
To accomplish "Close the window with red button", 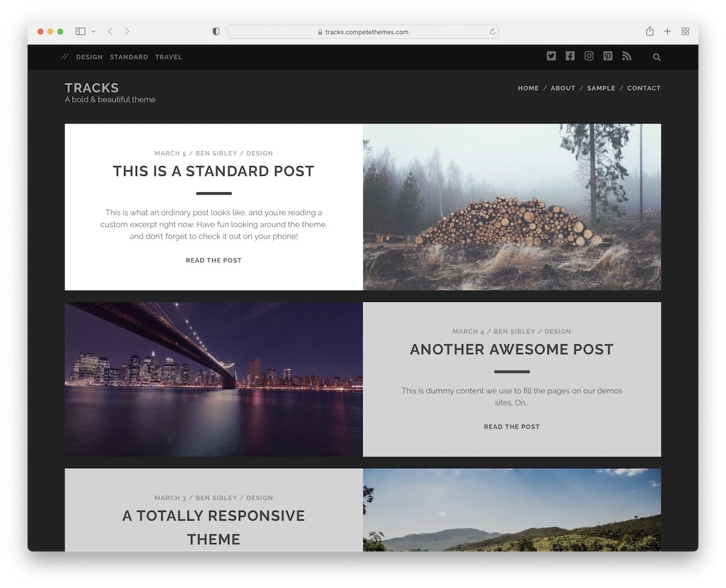I will [40, 31].
